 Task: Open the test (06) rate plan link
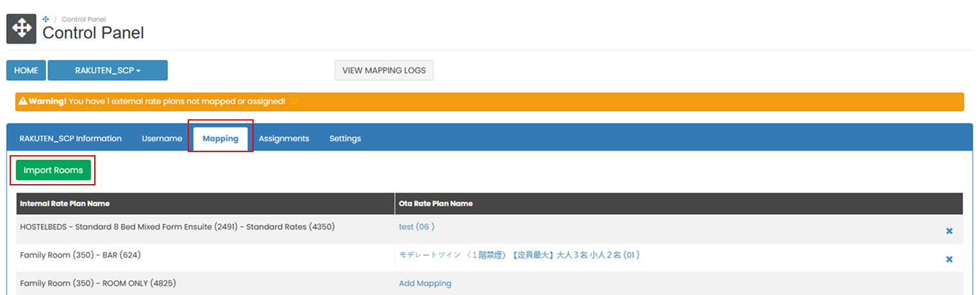pyautogui.click(x=417, y=227)
